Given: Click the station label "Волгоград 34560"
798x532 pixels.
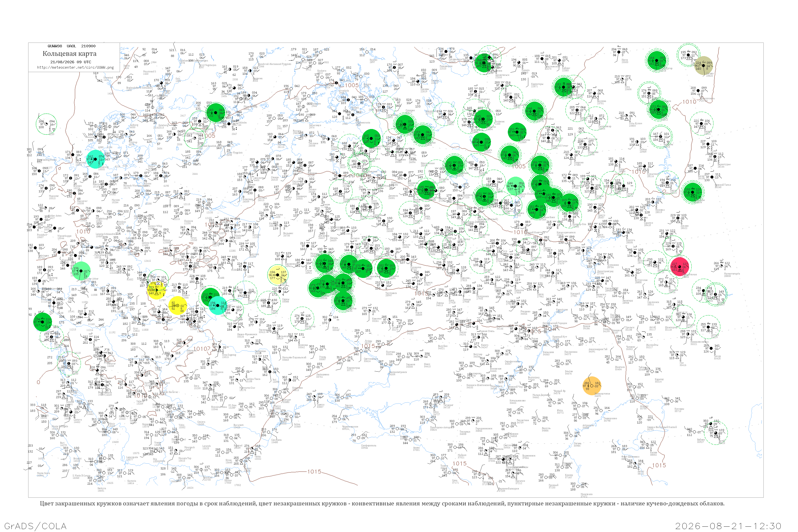Looking at the screenshot, I should tap(533, 378).
